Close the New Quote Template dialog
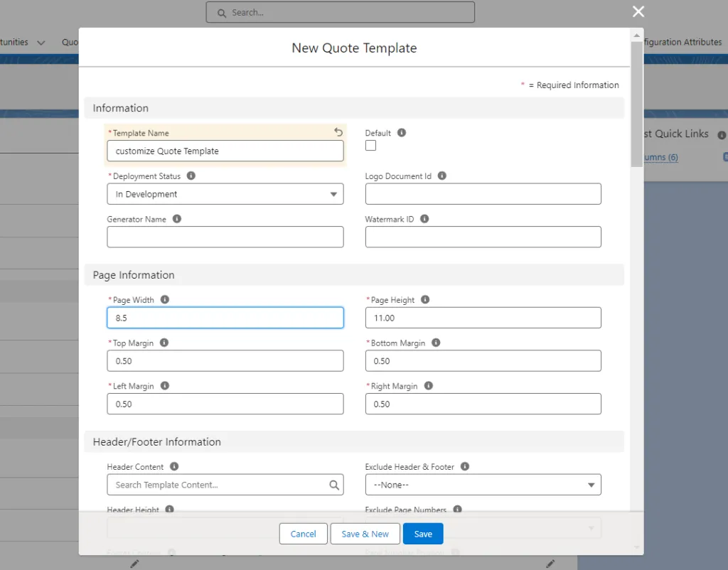The width and height of the screenshot is (728, 570). pos(638,11)
